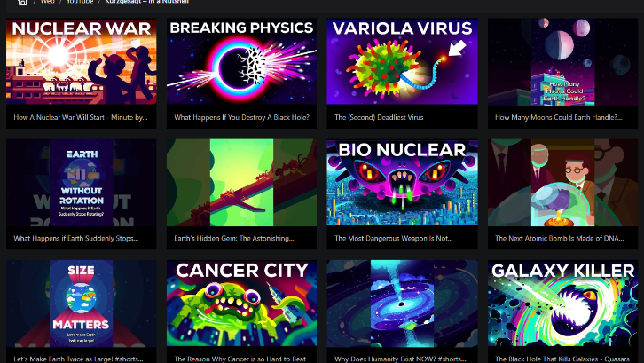Open the Earth Without Rotation thumbnail
This screenshot has width=644, height=363.
click(x=82, y=183)
